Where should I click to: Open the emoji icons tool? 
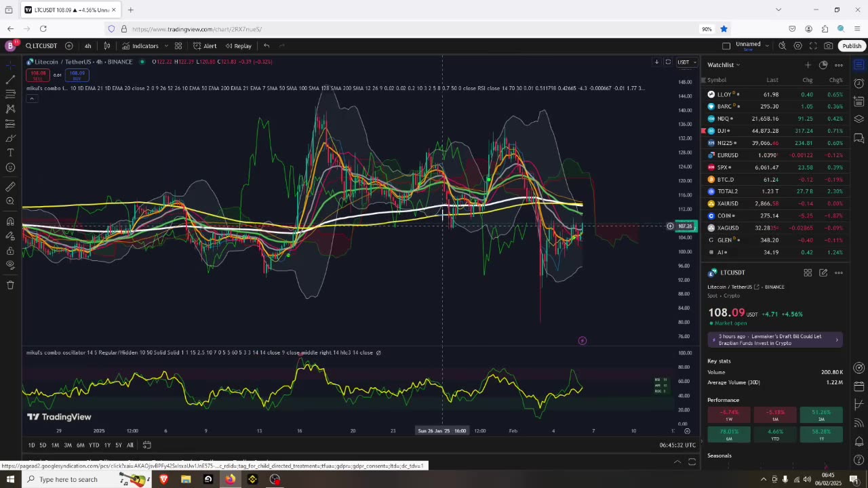point(10,167)
